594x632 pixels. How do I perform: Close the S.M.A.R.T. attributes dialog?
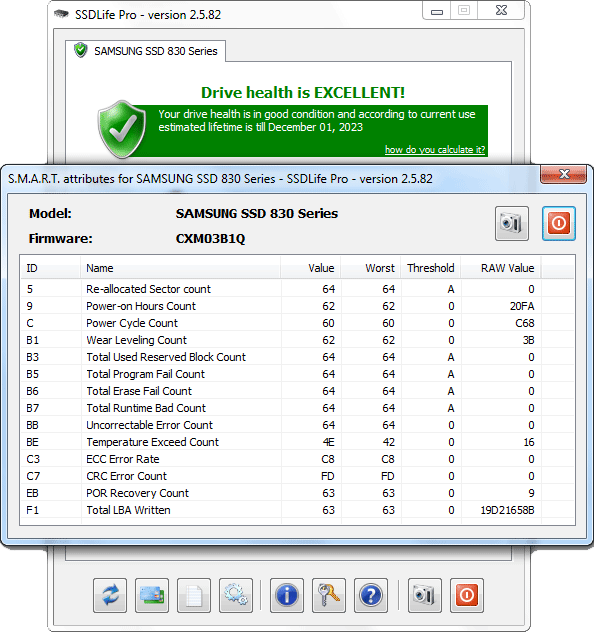click(563, 174)
